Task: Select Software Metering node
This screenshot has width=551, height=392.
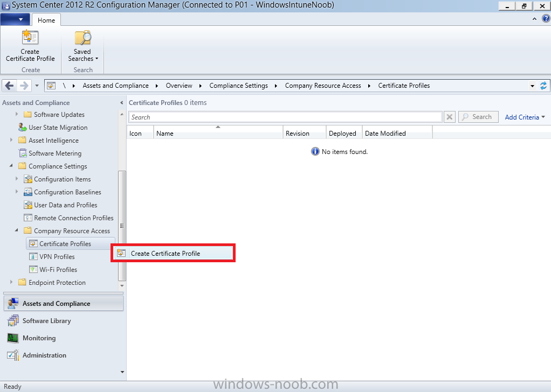Action: point(50,153)
